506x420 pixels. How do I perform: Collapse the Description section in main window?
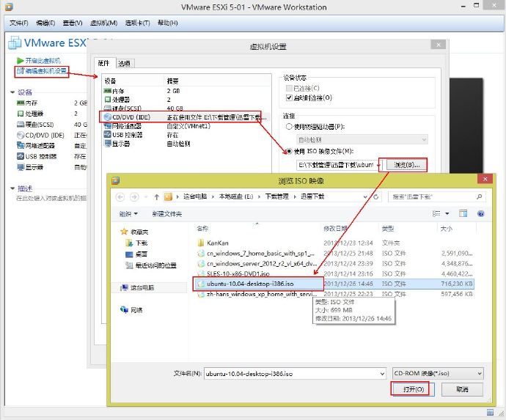12,188
